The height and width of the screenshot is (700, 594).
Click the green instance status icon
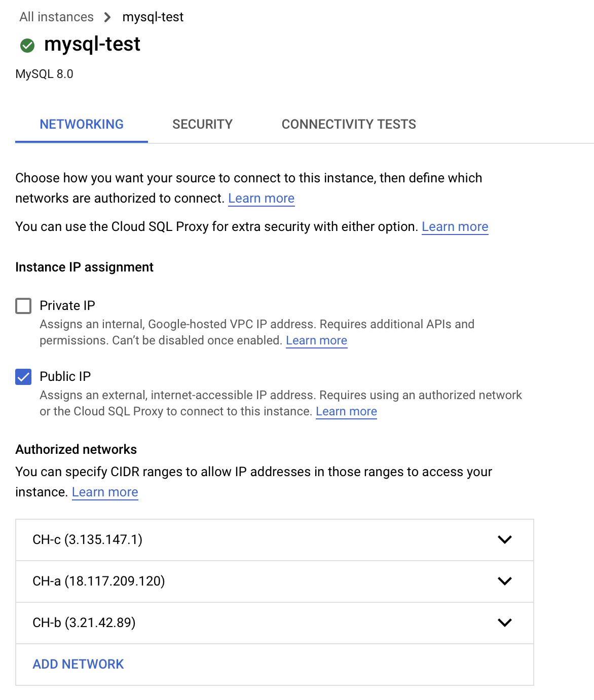click(x=27, y=45)
